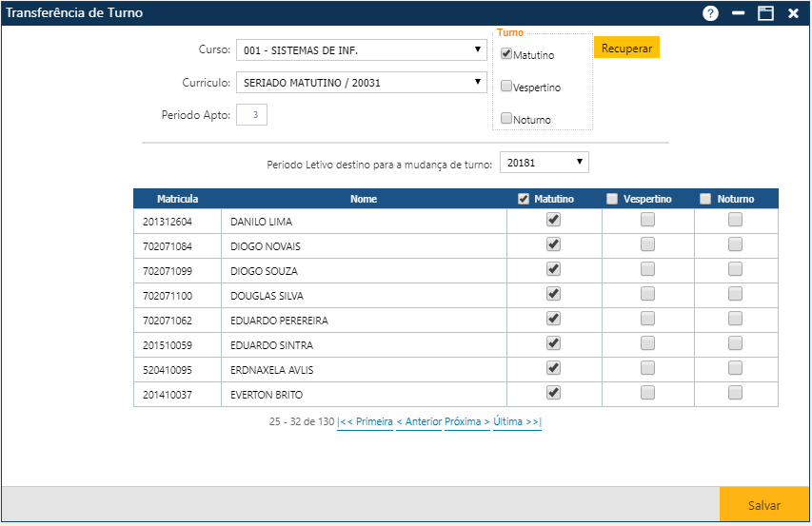Click the Matricula column header

coord(178,199)
